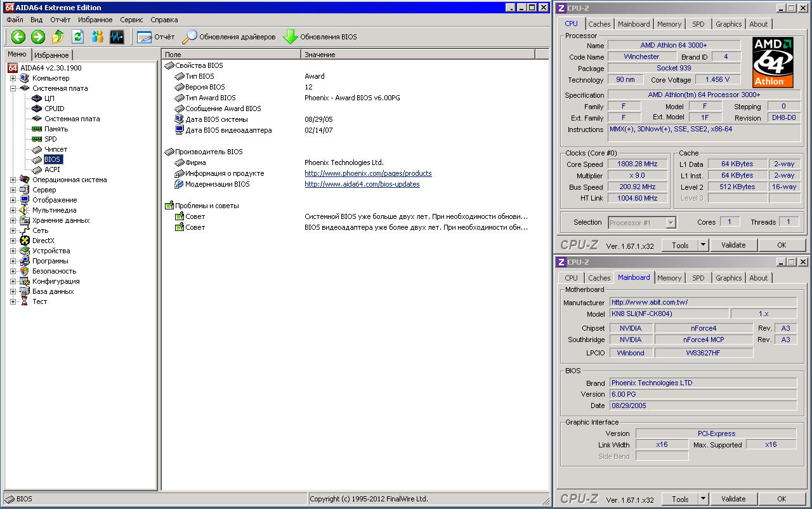Expand the Отображение tree node

(x=13, y=200)
